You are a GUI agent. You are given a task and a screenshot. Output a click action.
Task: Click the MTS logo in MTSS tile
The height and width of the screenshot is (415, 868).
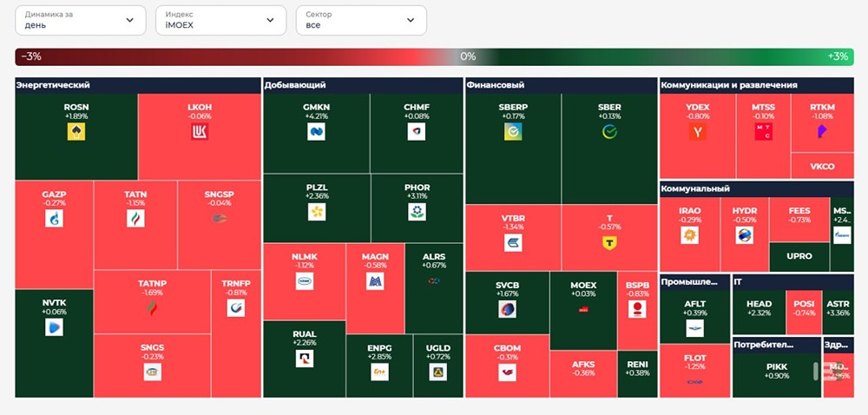763,131
